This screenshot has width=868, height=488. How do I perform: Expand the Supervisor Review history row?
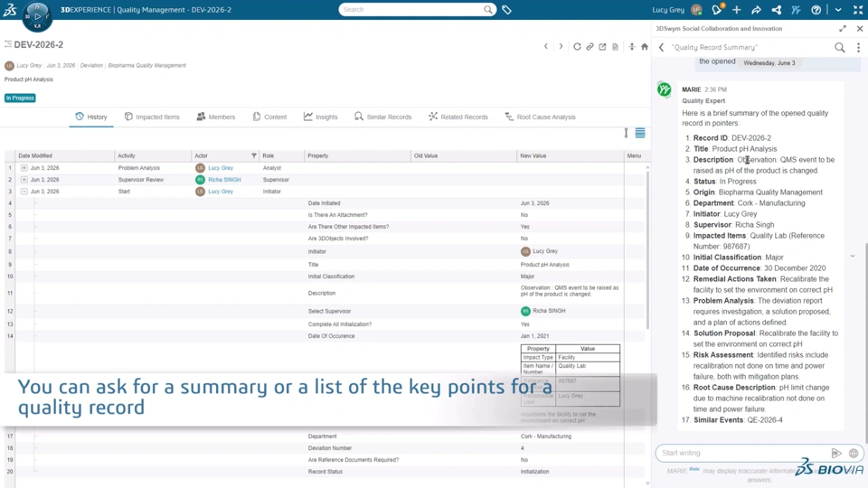click(24, 179)
